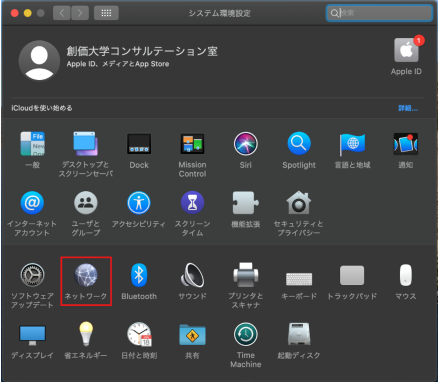This screenshot has height=382, width=438.
Task: Close the システム環境設定 window
Action: click(15, 13)
